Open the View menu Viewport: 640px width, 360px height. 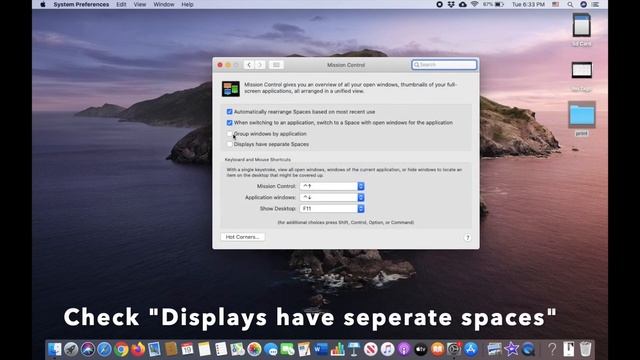point(140,4)
